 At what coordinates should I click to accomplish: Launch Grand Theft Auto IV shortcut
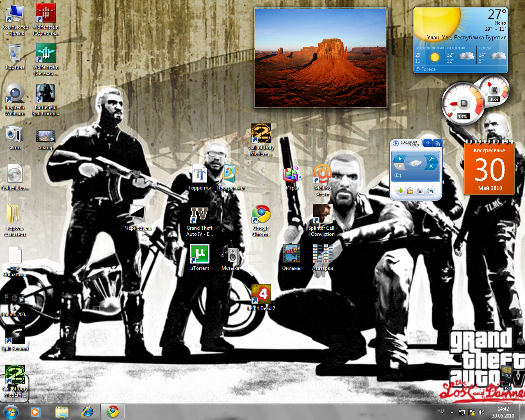click(x=200, y=220)
